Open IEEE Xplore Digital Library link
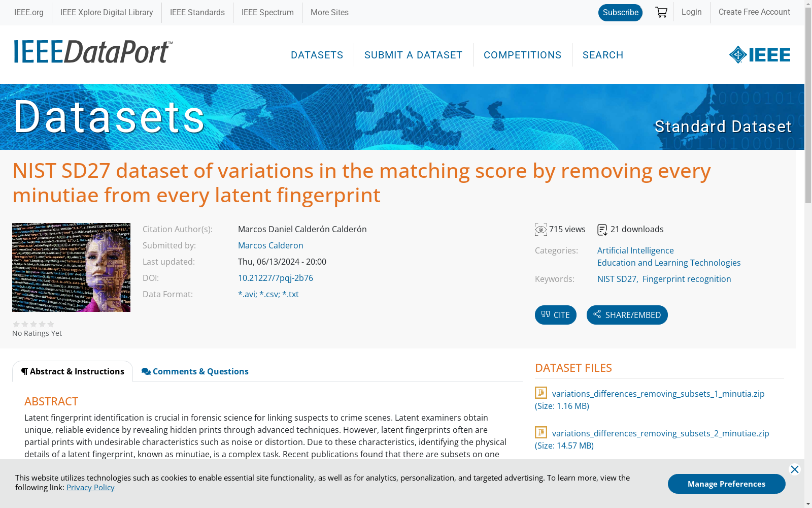The image size is (812, 508). click(107, 12)
